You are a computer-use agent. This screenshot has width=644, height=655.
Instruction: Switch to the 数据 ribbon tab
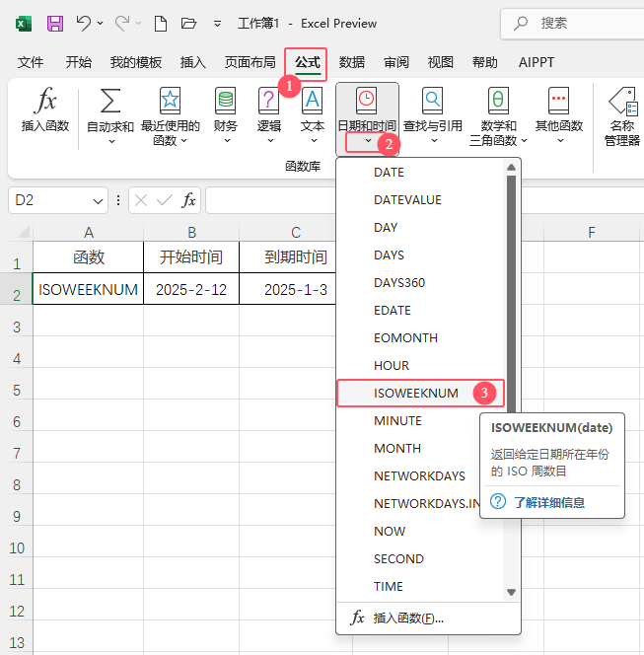tap(352, 62)
